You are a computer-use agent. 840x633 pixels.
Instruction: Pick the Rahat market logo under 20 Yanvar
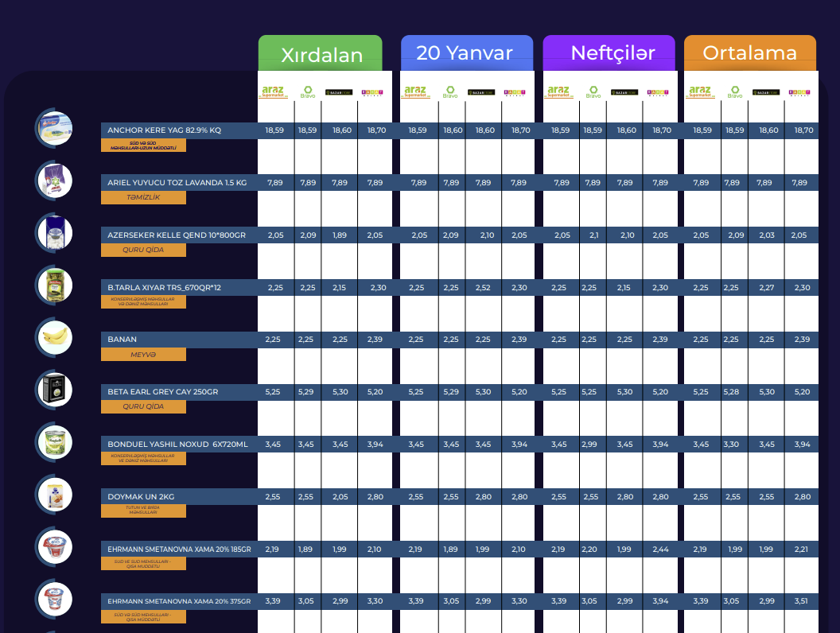tap(515, 93)
